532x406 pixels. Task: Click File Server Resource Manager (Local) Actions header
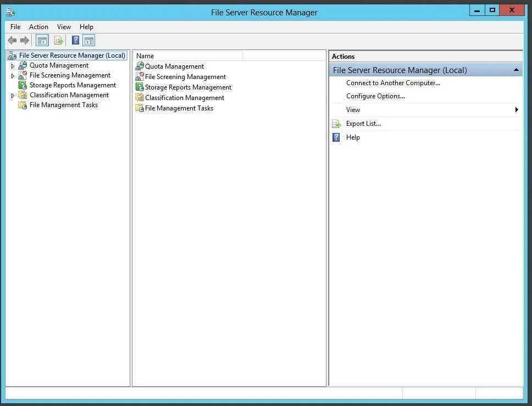pos(425,70)
